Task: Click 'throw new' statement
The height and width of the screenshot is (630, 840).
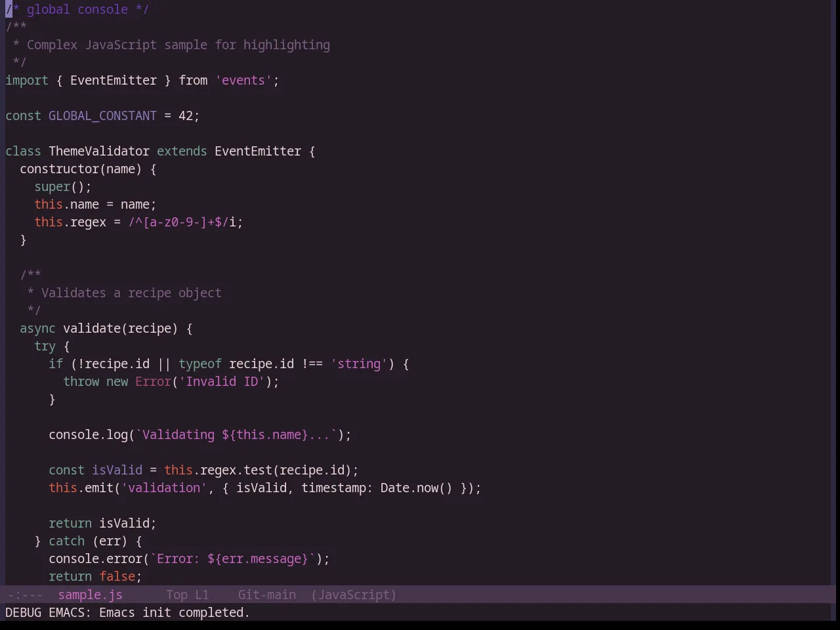Action: pyautogui.click(x=95, y=381)
